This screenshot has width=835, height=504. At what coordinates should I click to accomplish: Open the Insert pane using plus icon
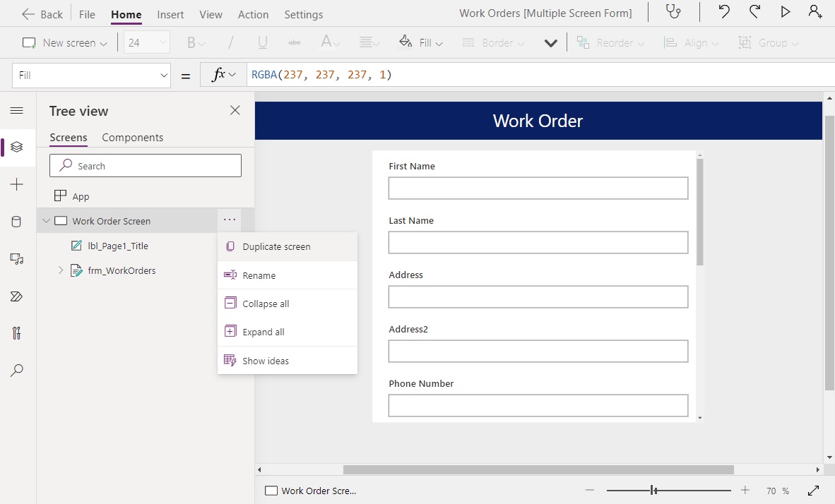[x=17, y=184]
